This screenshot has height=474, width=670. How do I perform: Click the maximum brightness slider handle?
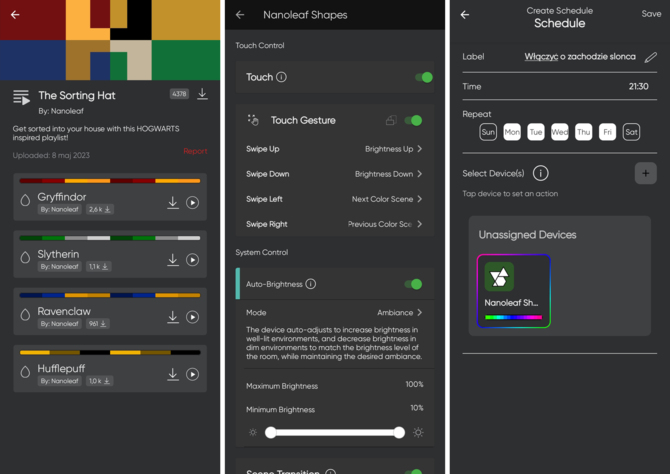399,433
